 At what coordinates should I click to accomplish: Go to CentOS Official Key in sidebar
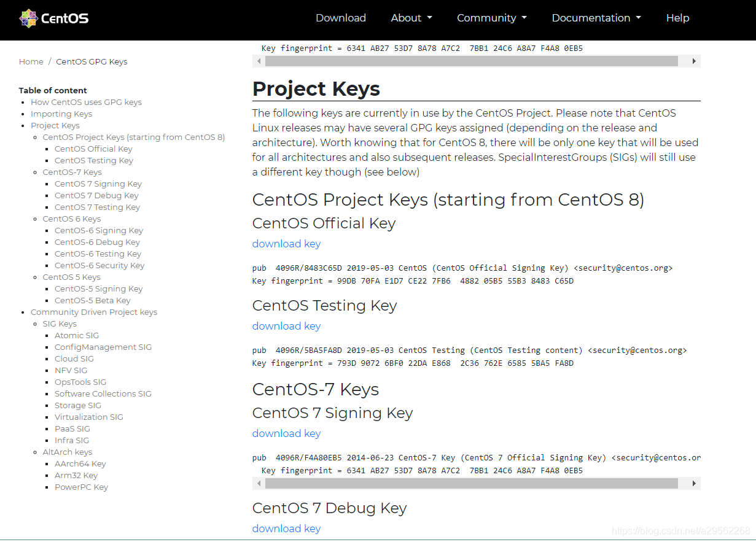[x=93, y=149]
